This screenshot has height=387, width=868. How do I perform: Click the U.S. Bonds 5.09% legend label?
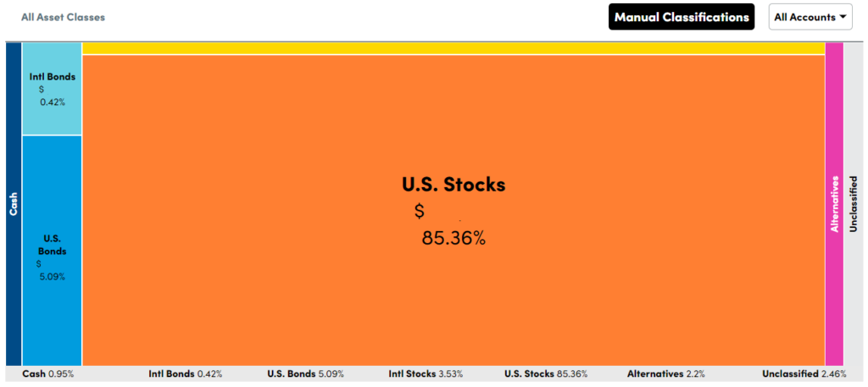305,373
